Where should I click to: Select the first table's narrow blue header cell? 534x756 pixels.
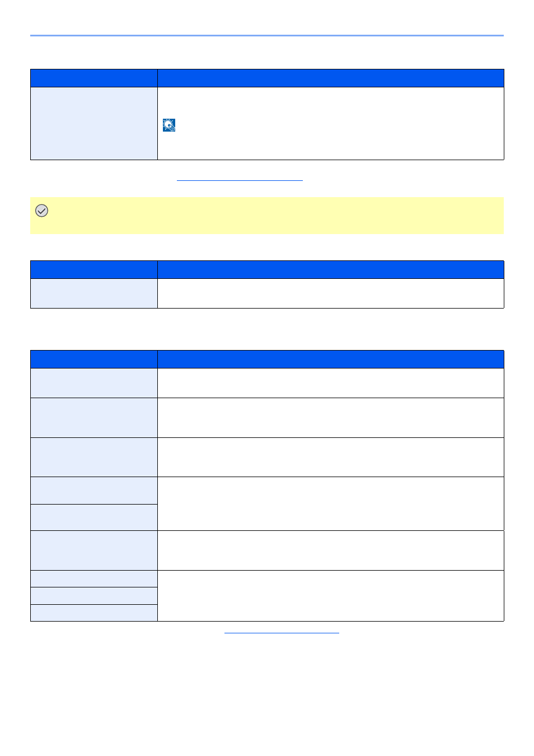point(94,78)
